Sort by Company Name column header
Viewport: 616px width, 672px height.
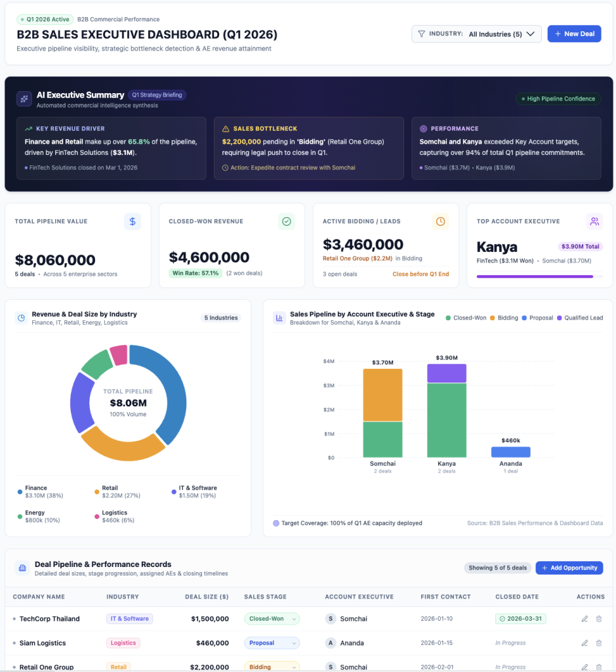tap(39, 597)
